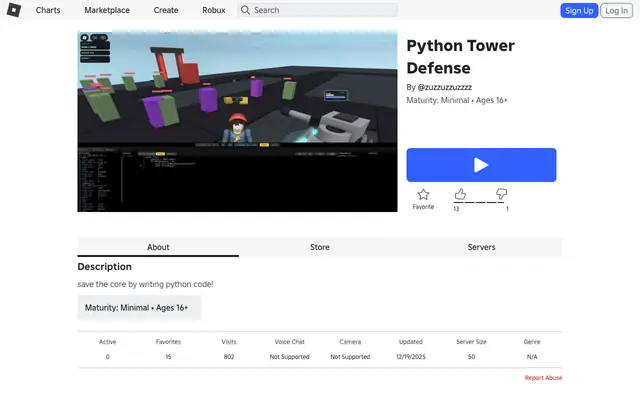Select the Python Tower Defense title
The width and height of the screenshot is (640, 400).
460,57
